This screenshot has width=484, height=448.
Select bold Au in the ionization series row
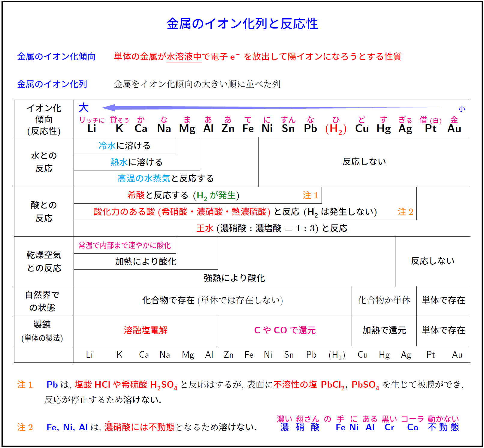pos(454,128)
